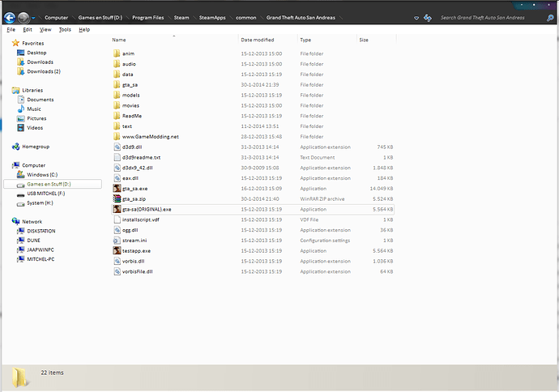
Task: Select Windows (C:) drive in sidebar
Action: (x=42, y=174)
